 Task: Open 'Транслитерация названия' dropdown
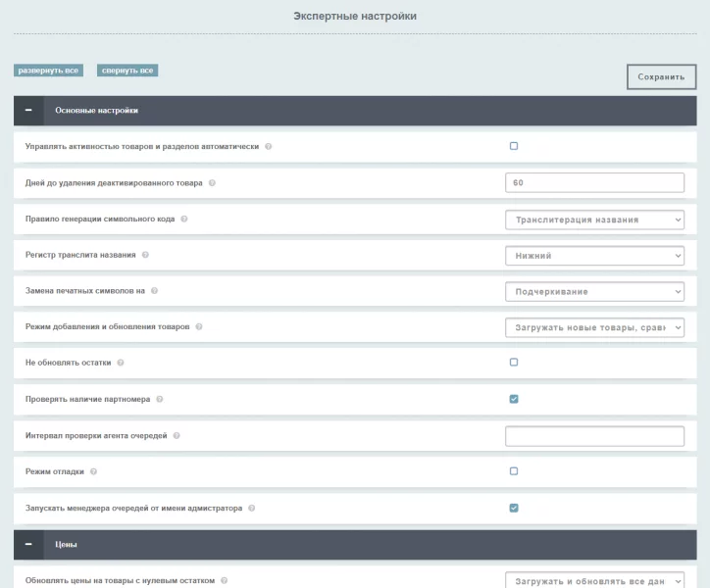pos(594,220)
